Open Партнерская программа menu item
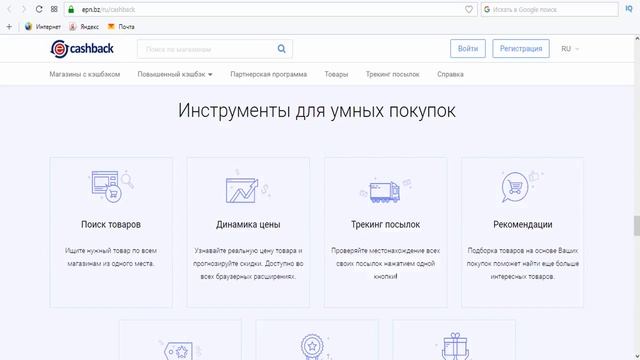The image size is (640, 360). pos(269,74)
